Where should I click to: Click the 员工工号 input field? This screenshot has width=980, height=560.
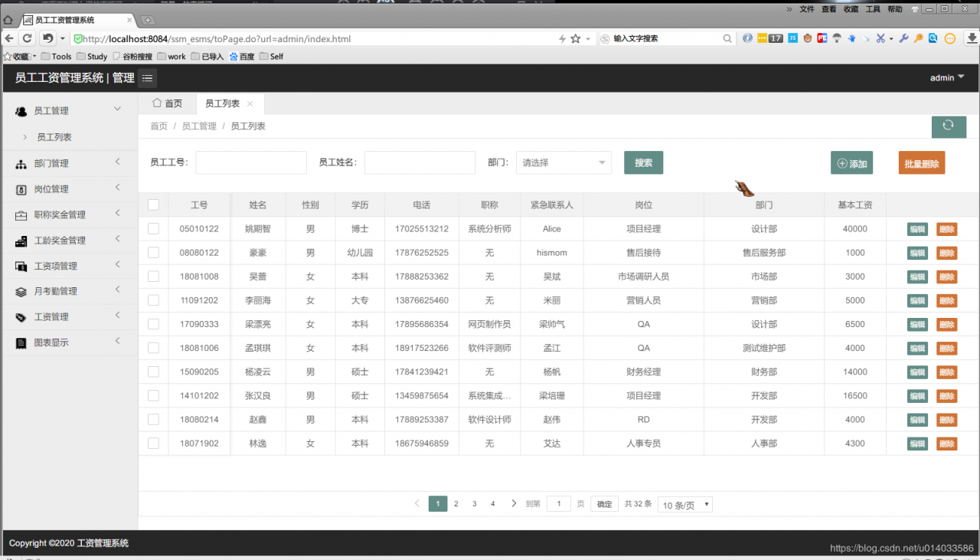point(251,162)
